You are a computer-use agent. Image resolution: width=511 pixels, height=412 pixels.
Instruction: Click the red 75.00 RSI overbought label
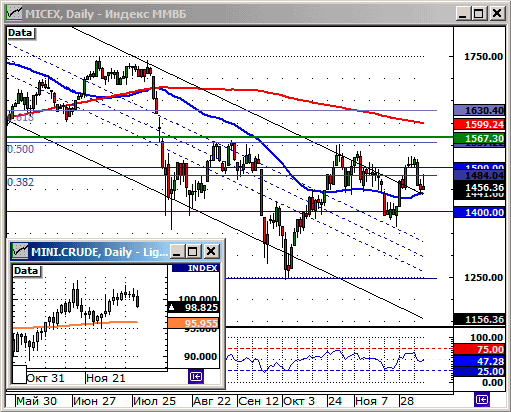[x=479, y=349]
